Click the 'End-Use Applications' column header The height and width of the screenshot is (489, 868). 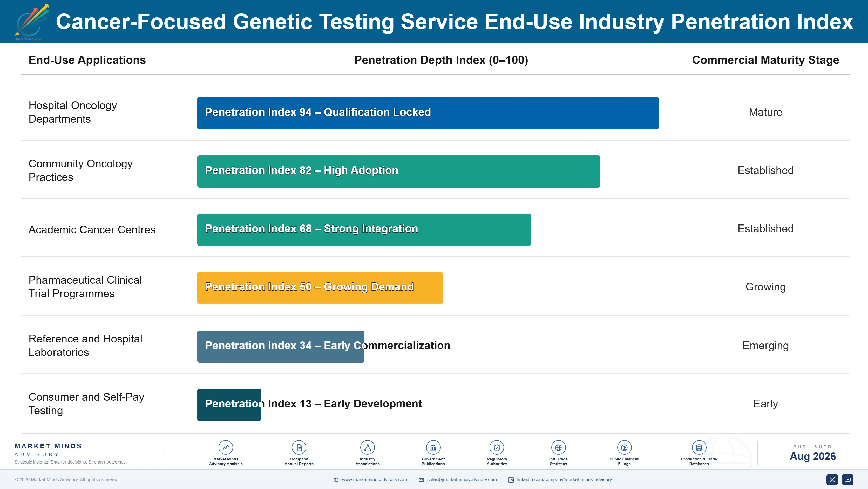87,60
